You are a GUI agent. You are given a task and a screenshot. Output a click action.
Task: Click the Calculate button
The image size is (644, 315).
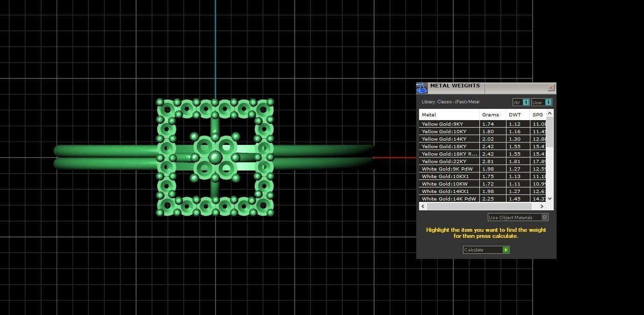[486, 250]
